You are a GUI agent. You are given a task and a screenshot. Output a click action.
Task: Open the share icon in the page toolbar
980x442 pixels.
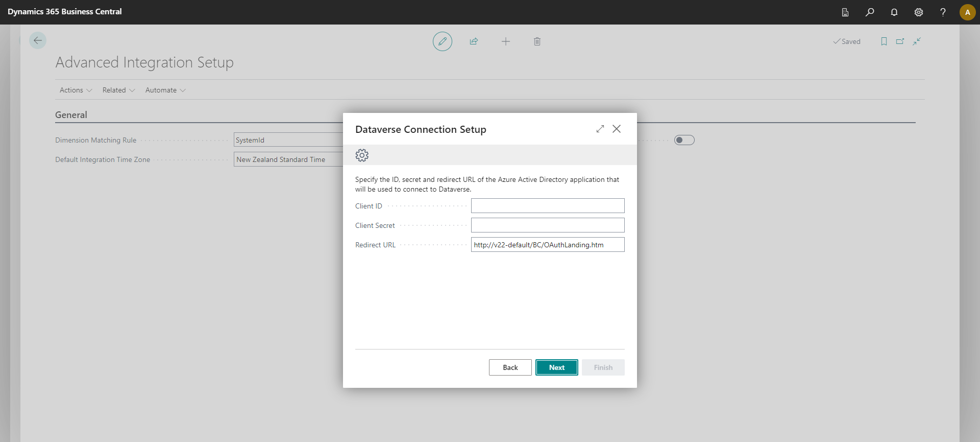474,41
